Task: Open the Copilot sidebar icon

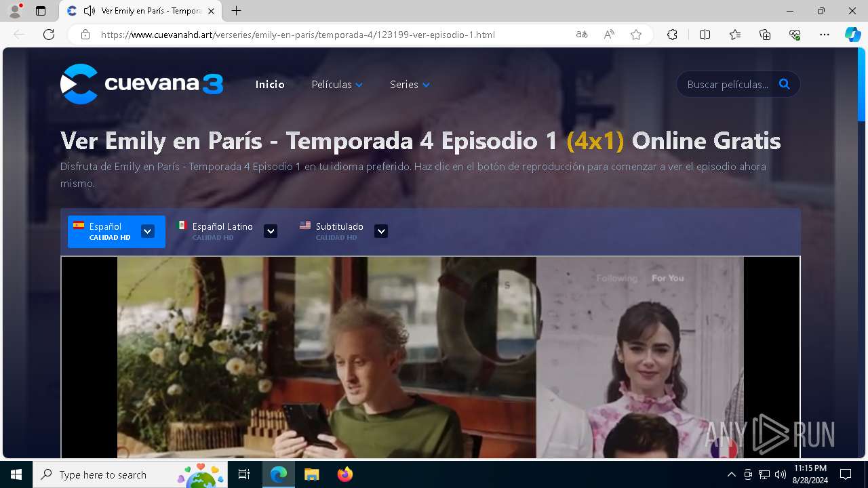Action: tap(853, 35)
